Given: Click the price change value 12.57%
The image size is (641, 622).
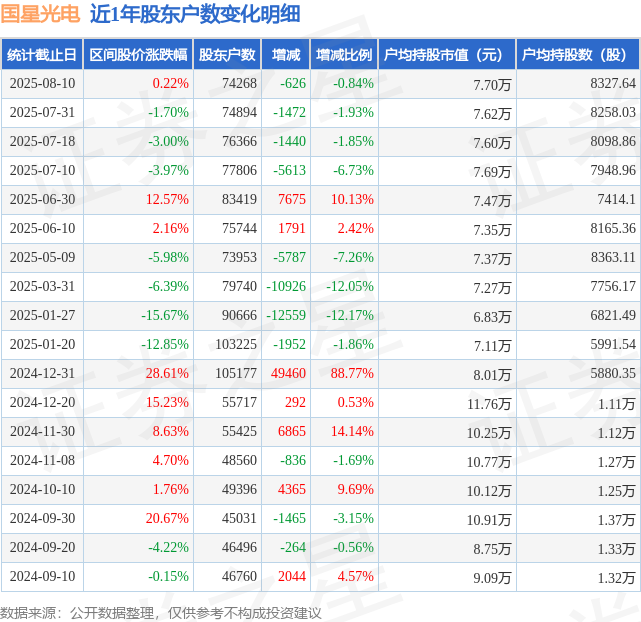Looking at the screenshot, I should click(168, 199).
